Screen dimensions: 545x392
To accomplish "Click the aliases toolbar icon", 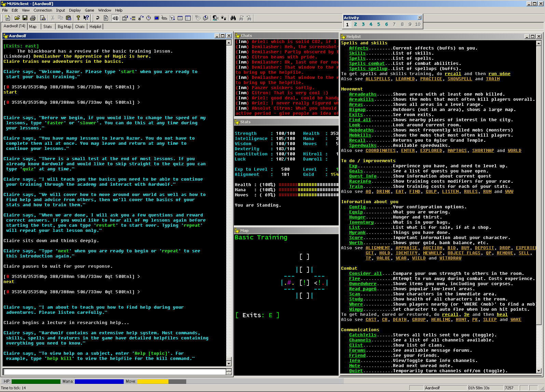I will click(140, 18).
